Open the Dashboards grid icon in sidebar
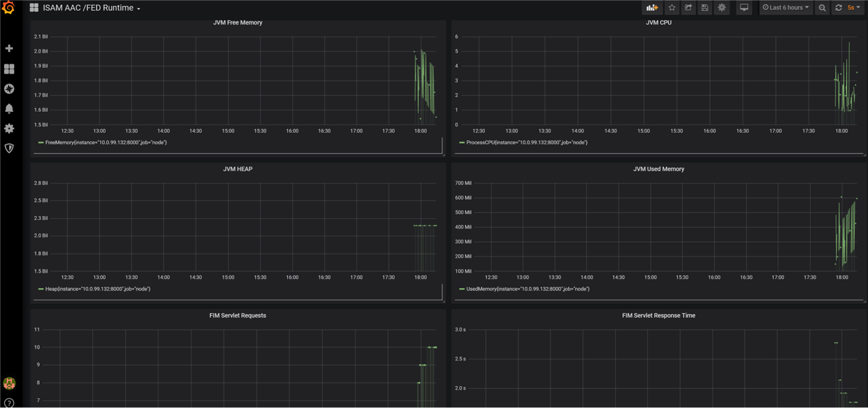The image size is (868, 408). tap(9, 69)
